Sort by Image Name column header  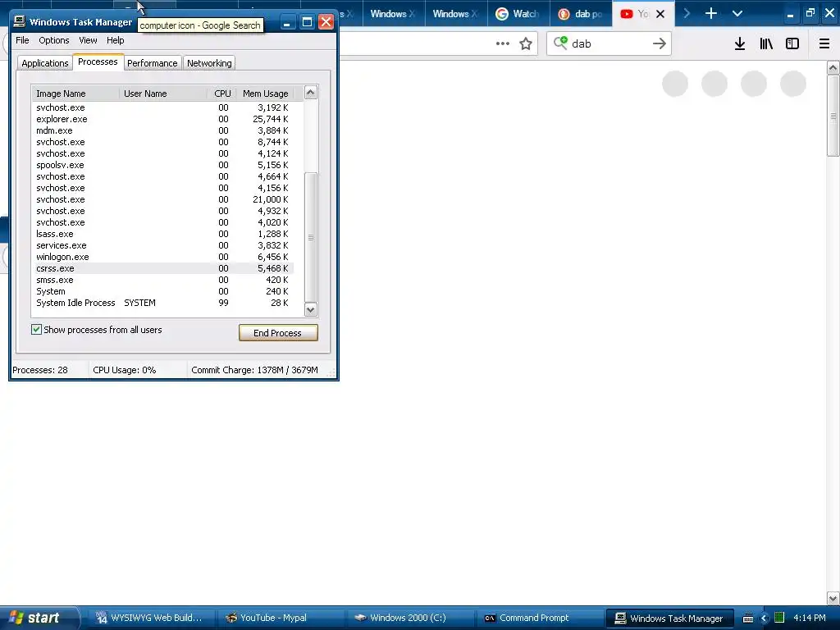coord(75,94)
